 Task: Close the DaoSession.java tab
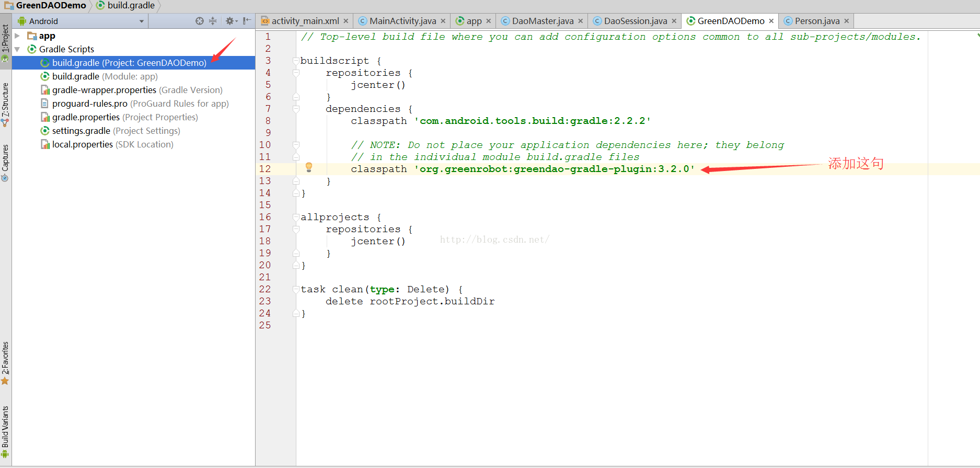point(674,21)
